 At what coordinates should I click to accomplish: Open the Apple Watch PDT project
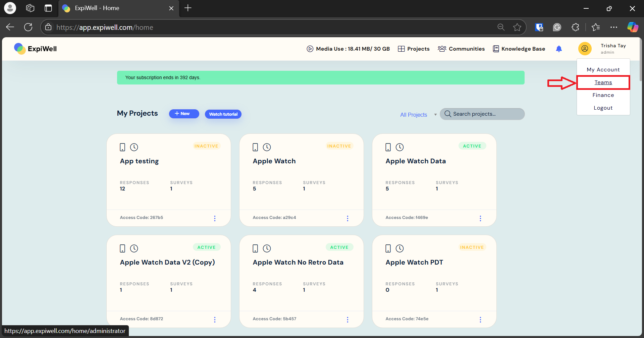click(x=414, y=263)
